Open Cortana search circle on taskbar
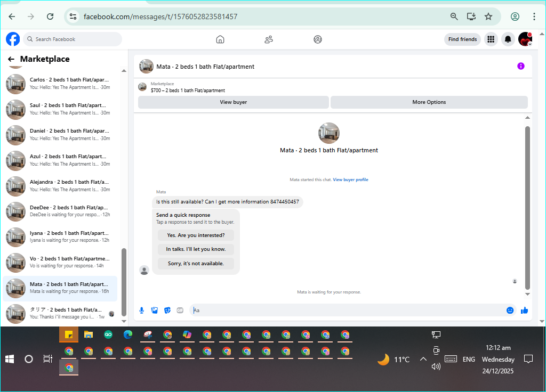This screenshot has width=546, height=392. point(29,359)
